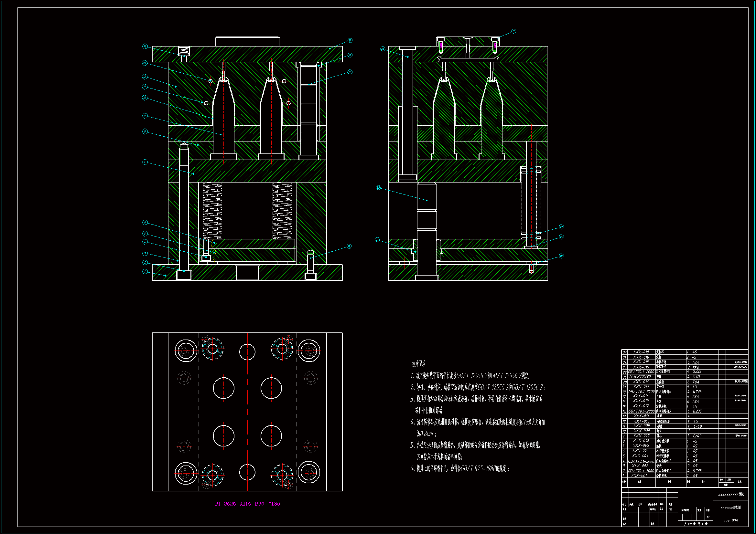This screenshot has height=534, width=756.
Task: Click the center circle in the plan view top row
Action: pos(247,352)
